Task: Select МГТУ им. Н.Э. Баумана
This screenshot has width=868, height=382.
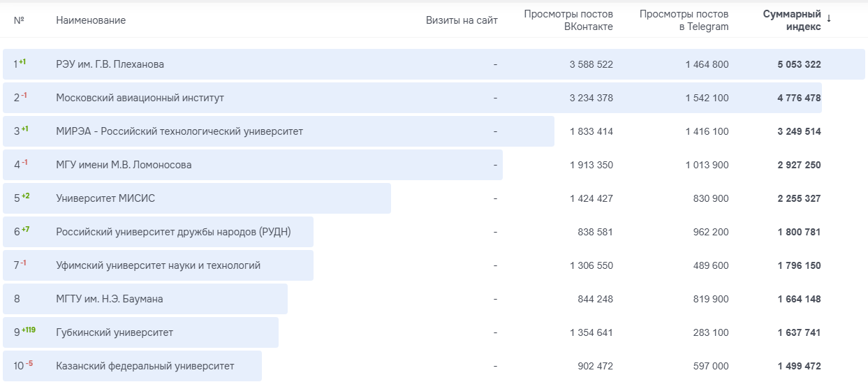Action: click(109, 299)
